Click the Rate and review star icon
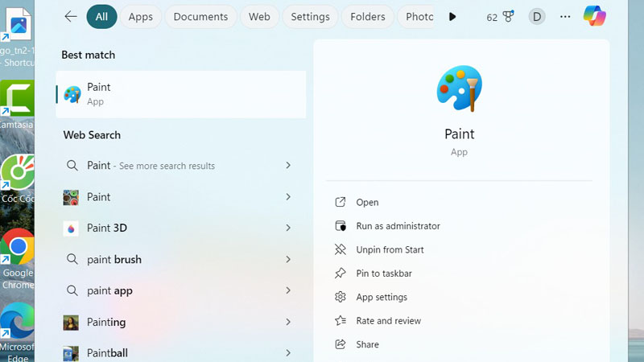 click(341, 320)
